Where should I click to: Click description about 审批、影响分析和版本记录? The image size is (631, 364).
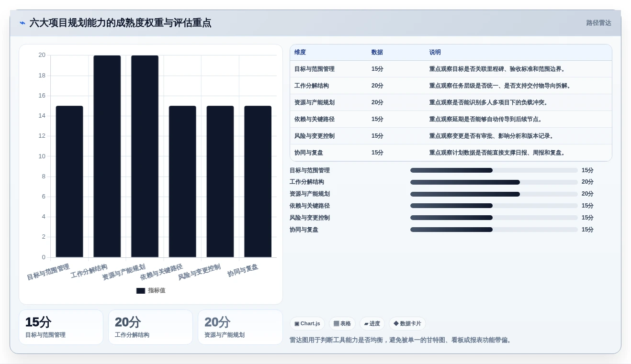(x=493, y=136)
